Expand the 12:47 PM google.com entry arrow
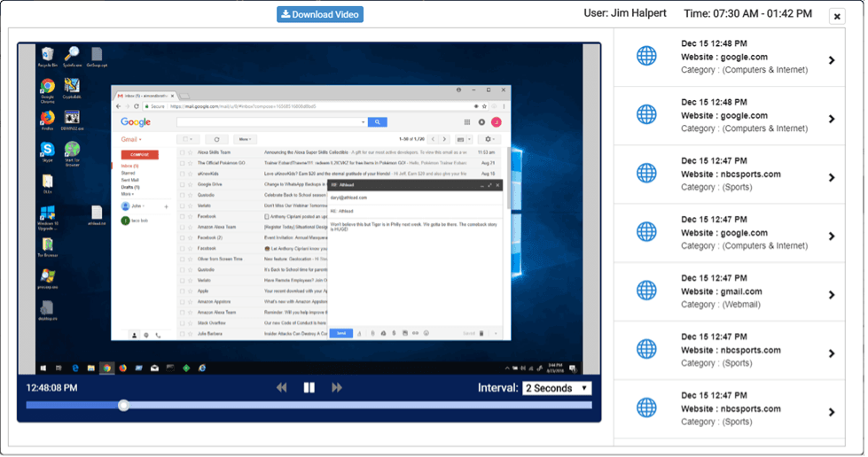The height and width of the screenshot is (457, 868). point(832,236)
